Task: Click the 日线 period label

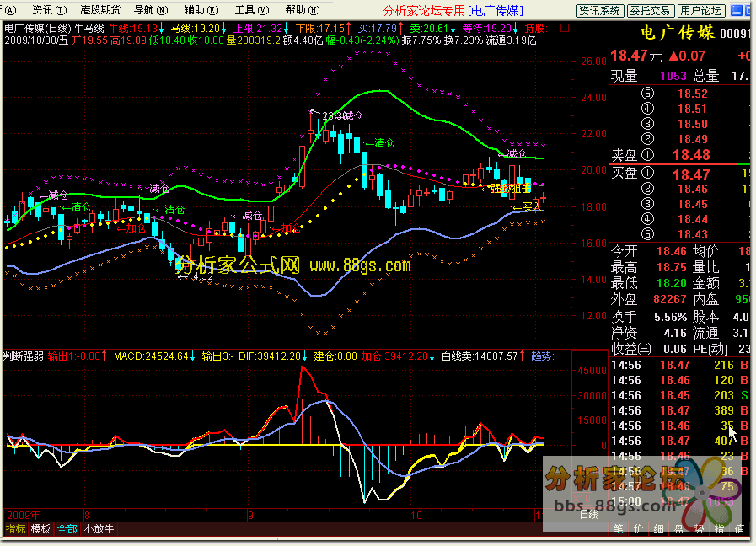Action: (589, 514)
